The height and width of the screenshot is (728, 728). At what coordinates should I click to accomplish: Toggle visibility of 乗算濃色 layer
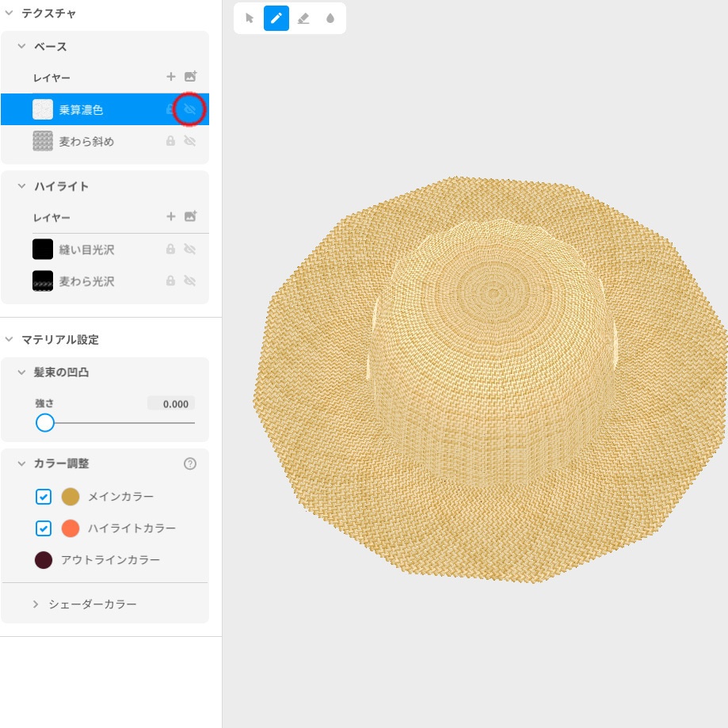[189, 109]
